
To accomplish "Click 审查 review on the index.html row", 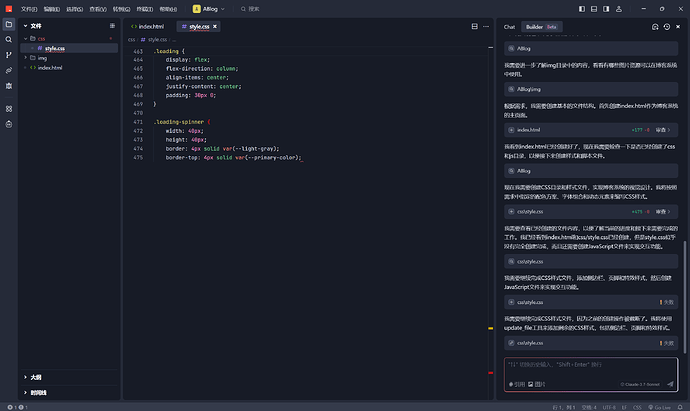I will (x=663, y=130).
